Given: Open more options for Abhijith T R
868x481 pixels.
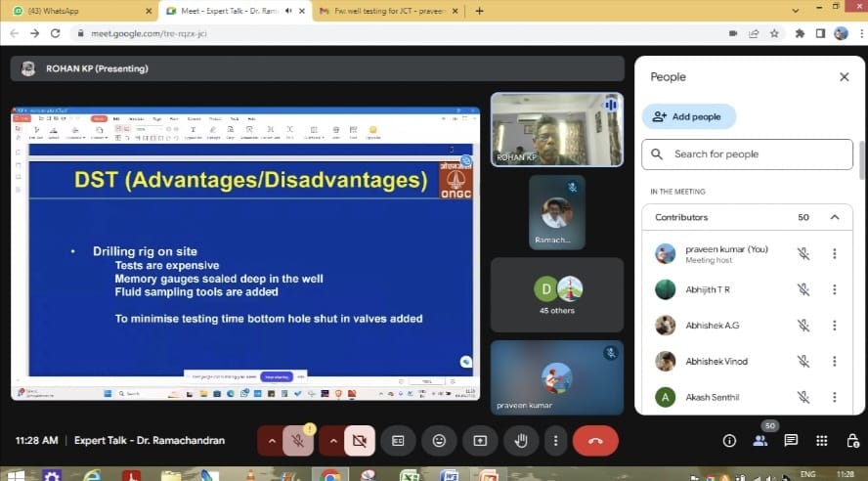Looking at the screenshot, I should pyautogui.click(x=834, y=289).
